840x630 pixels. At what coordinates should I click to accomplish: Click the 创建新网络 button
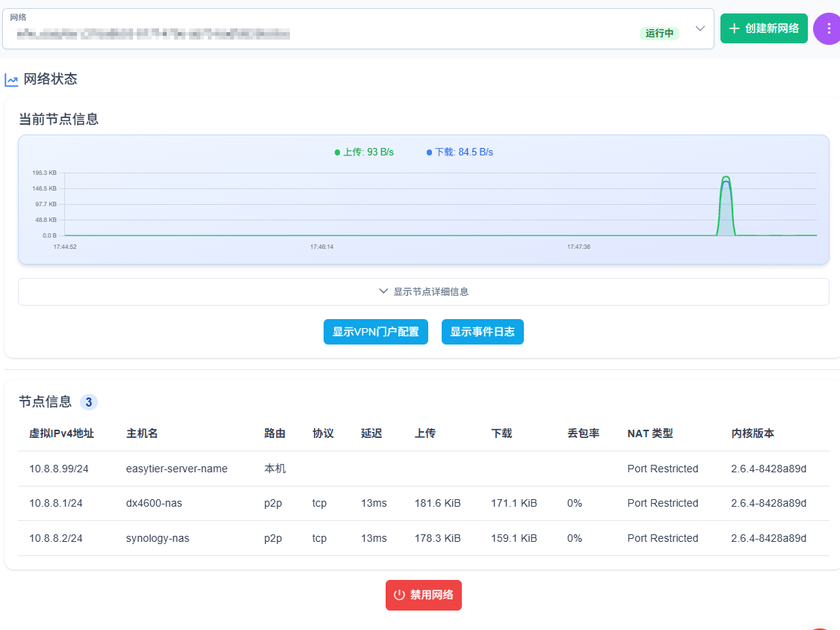click(763, 28)
